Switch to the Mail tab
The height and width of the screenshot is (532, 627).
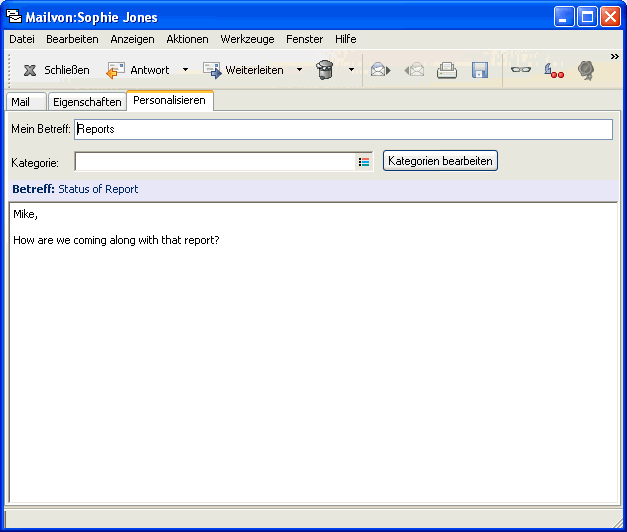[26, 102]
